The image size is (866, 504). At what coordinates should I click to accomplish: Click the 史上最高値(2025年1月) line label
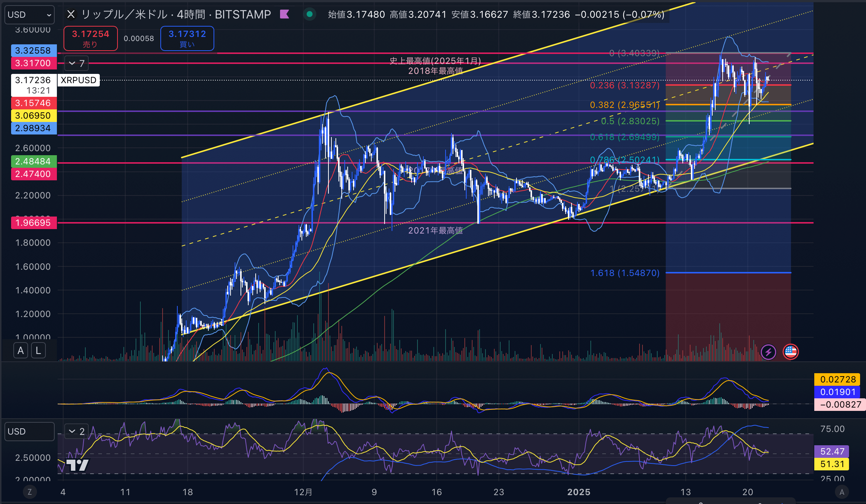tap(435, 61)
